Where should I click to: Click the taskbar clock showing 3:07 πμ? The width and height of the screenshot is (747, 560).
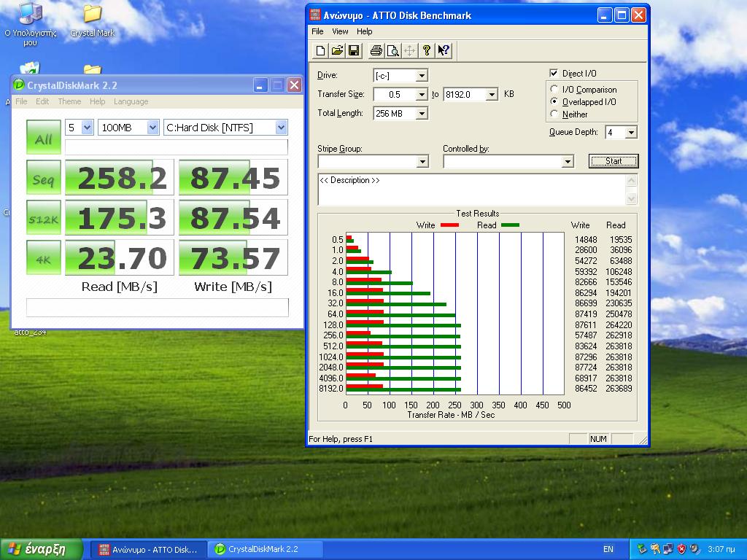pos(721,550)
